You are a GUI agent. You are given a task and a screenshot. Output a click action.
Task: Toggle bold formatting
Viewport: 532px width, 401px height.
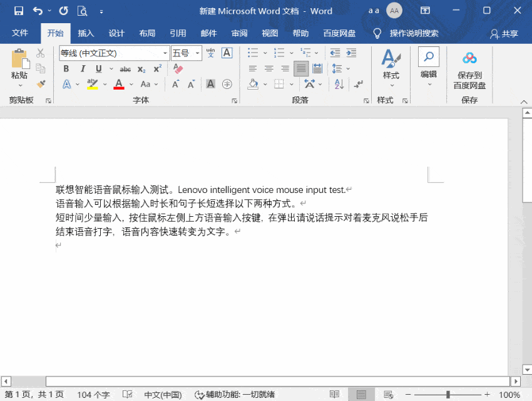click(x=66, y=68)
